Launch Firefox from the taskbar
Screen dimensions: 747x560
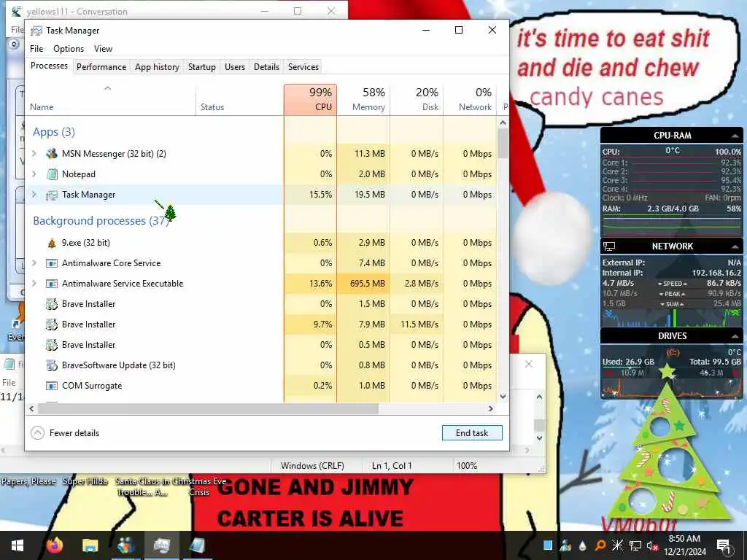[x=55, y=545]
